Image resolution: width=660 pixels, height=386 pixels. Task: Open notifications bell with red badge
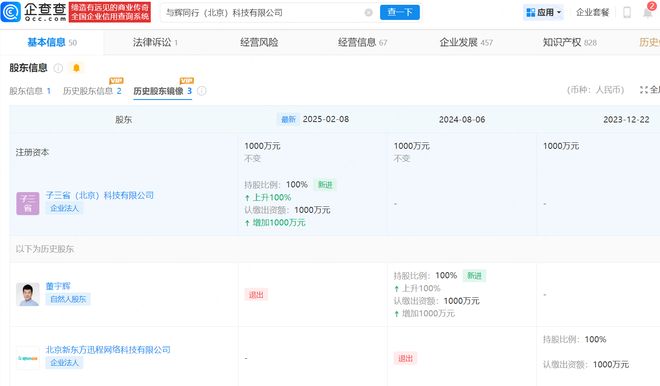(x=649, y=11)
